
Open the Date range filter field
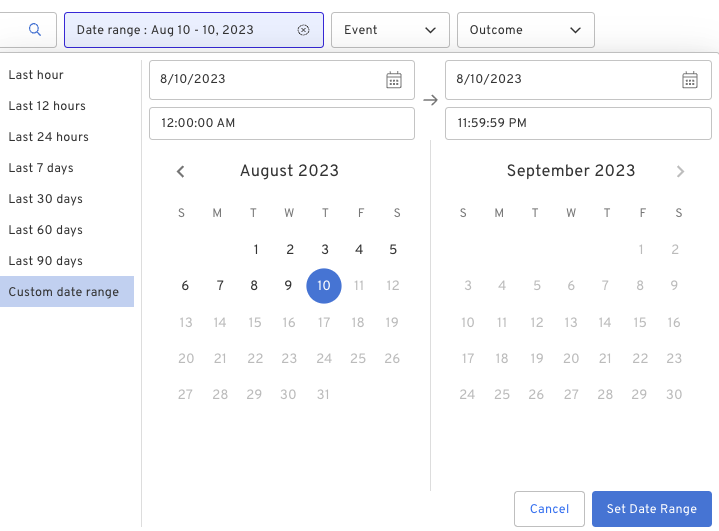click(x=194, y=30)
